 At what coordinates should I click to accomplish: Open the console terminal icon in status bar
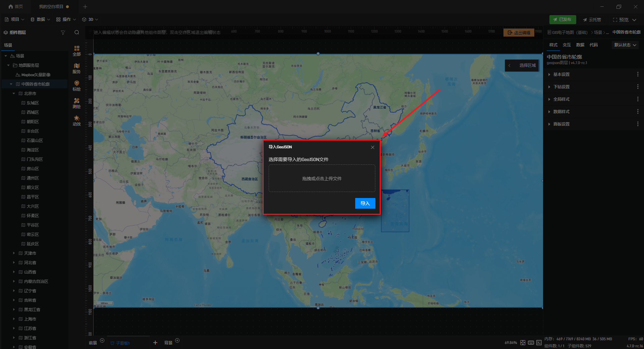click(539, 343)
